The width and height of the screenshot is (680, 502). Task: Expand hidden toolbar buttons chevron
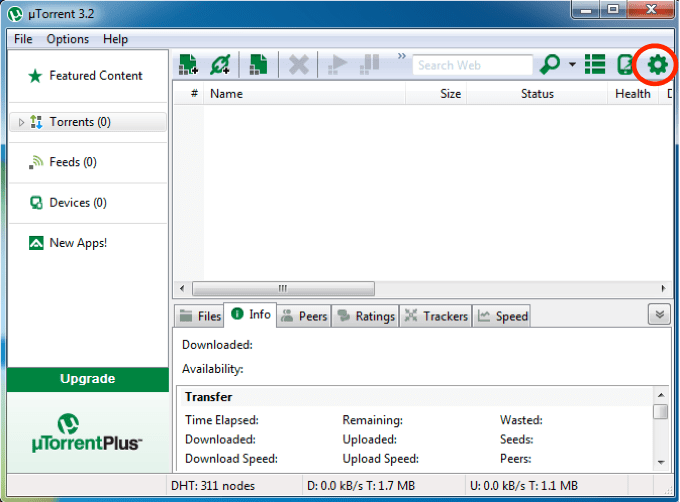coord(402,57)
